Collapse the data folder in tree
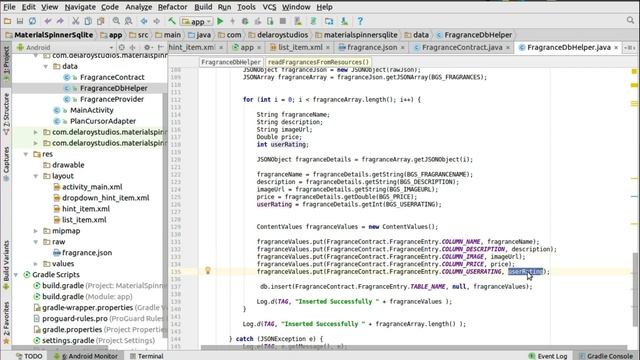This screenshot has width=640, height=360. tap(46, 66)
